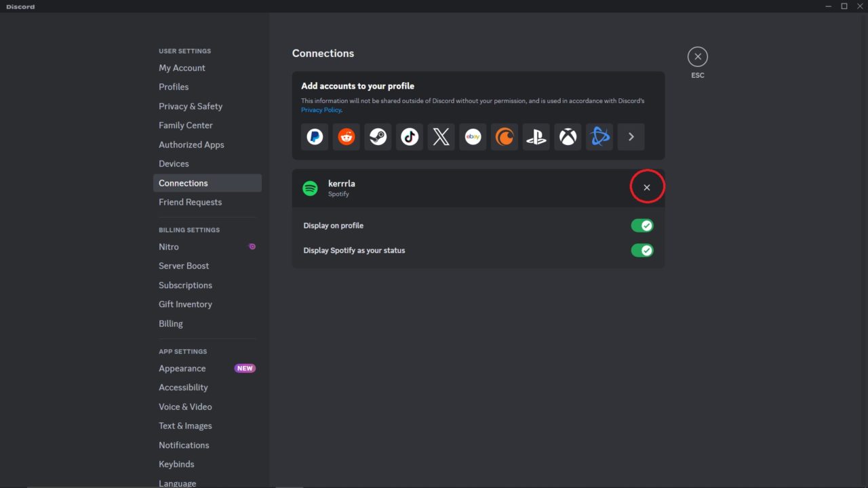
Task: Open the Privacy Policy link
Action: tap(321, 109)
